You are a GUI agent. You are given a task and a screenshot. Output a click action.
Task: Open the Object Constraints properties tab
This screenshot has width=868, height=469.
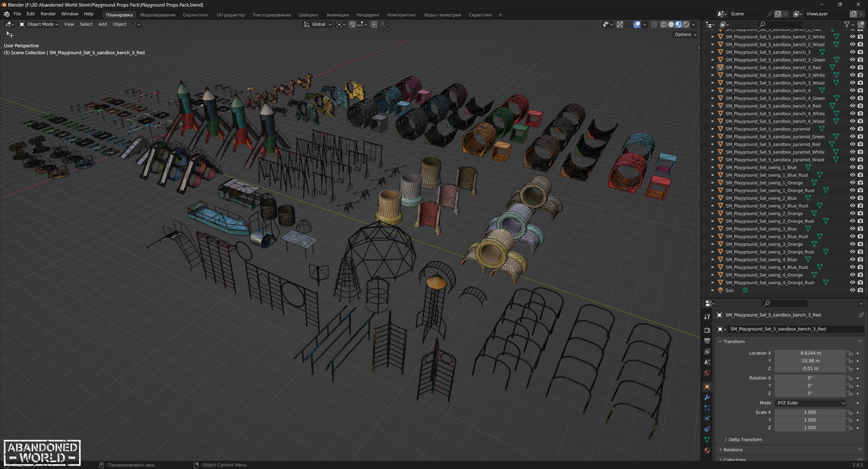(x=707, y=429)
